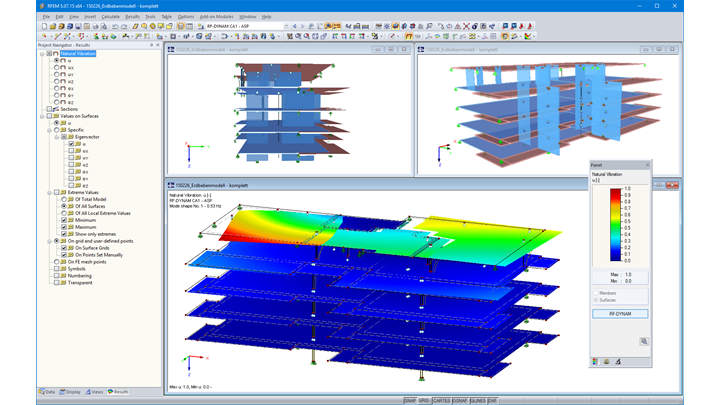Switch to the Display navigator tab

coord(70,392)
